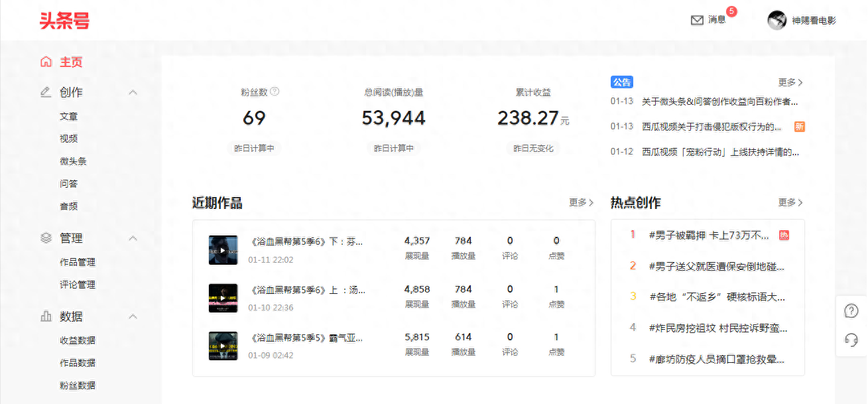Open the 文章 creation page
Image resolution: width=868 pixels, height=404 pixels.
click(69, 116)
